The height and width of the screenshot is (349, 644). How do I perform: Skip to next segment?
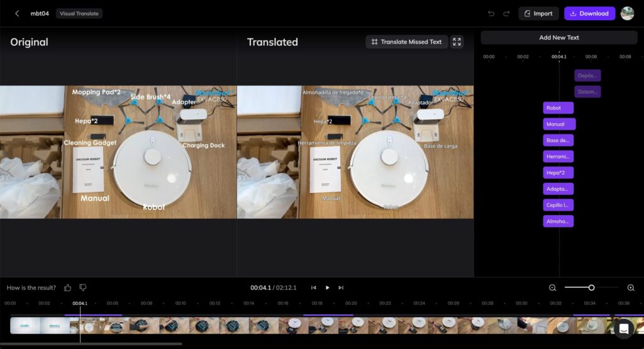(x=341, y=288)
